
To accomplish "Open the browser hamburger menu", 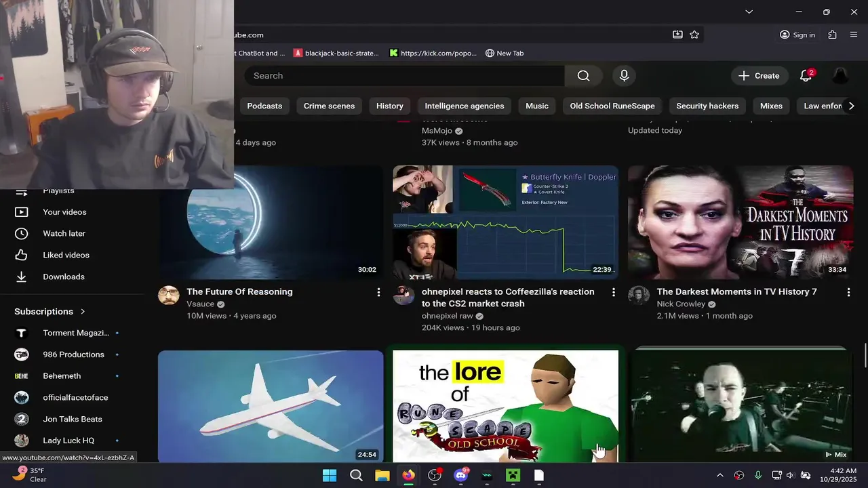I will point(853,35).
